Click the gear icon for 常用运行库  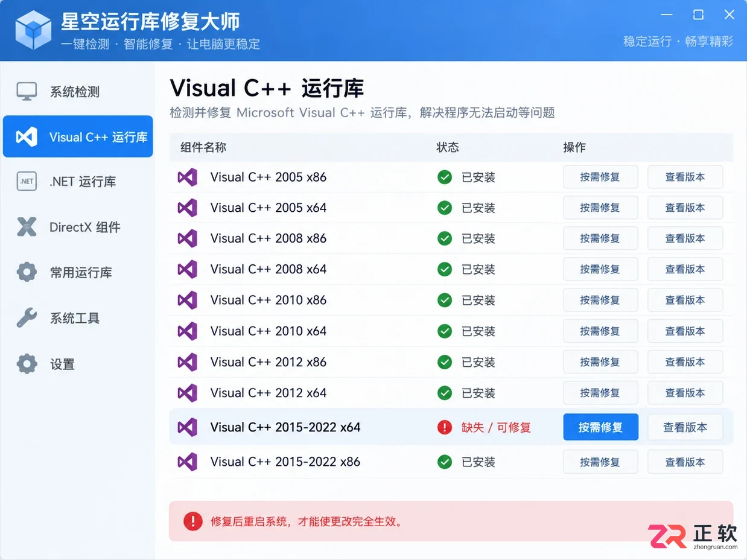point(27,272)
